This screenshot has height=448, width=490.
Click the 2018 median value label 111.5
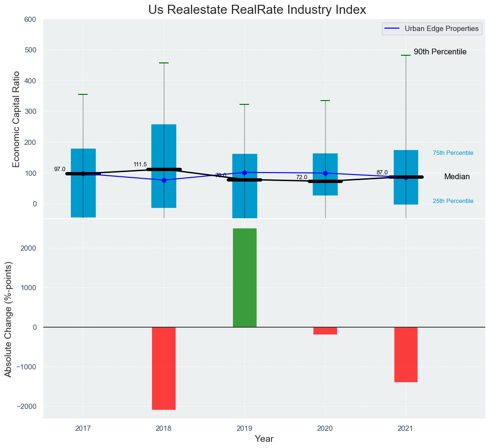click(140, 164)
